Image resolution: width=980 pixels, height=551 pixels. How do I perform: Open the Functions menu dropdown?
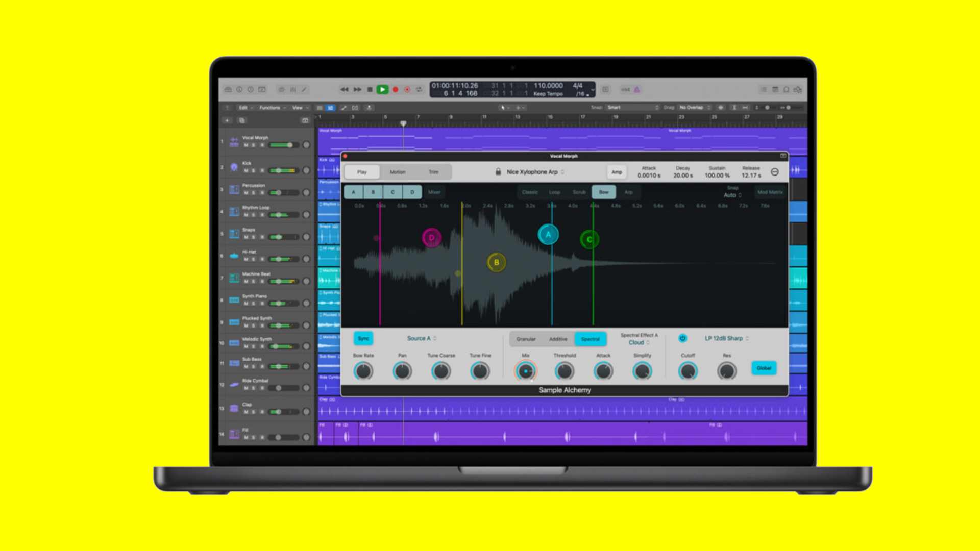coord(272,108)
